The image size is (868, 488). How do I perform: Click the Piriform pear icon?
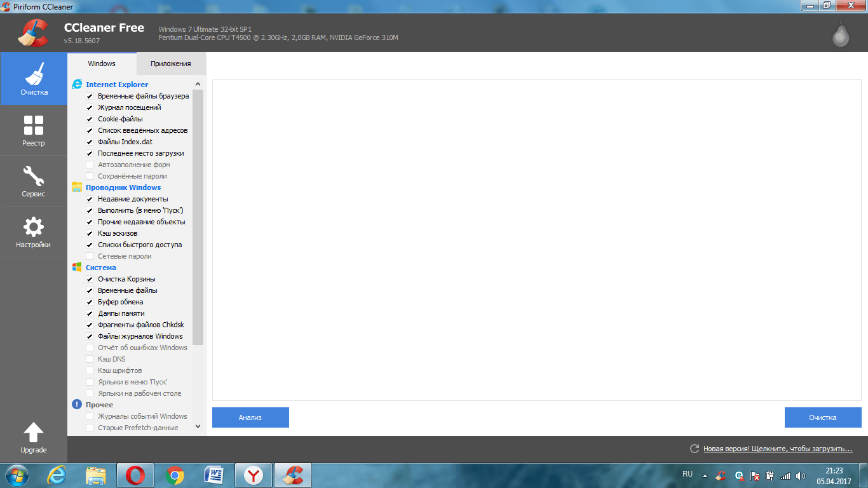tap(841, 36)
